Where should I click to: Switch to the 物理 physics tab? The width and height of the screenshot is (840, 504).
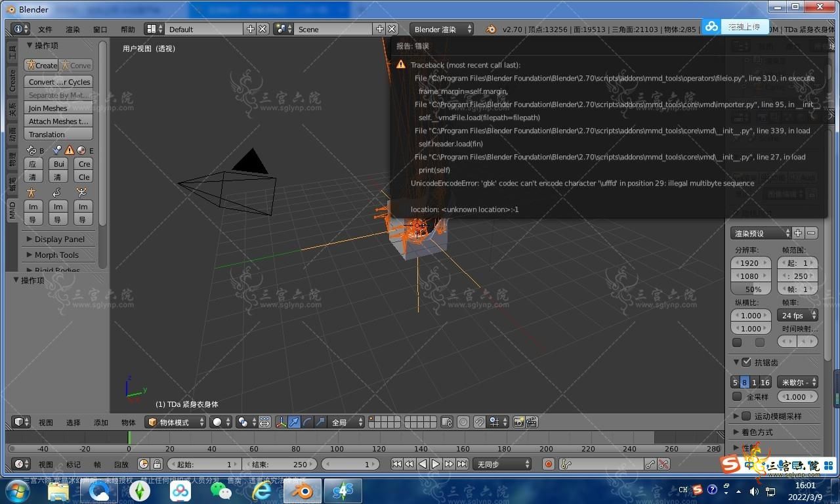(12, 159)
